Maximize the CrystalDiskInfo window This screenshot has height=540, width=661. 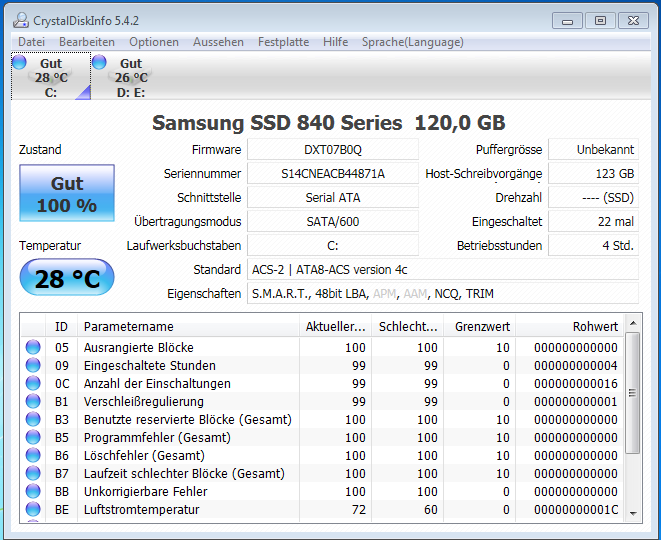click(x=600, y=21)
